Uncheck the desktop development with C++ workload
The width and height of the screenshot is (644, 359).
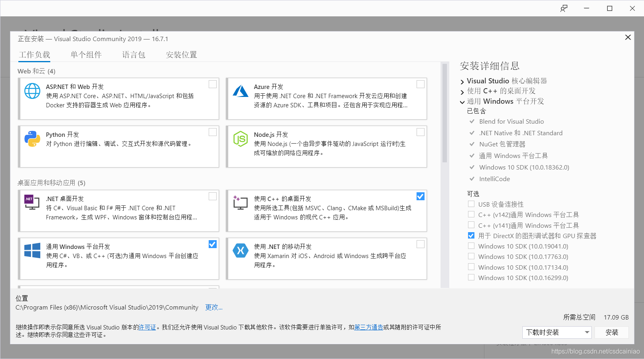[421, 196]
